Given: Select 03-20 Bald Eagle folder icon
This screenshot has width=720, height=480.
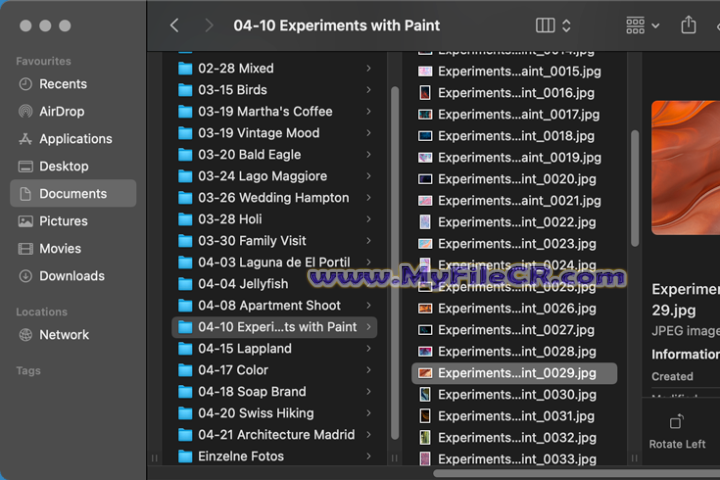Looking at the screenshot, I should [x=185, y=155].
